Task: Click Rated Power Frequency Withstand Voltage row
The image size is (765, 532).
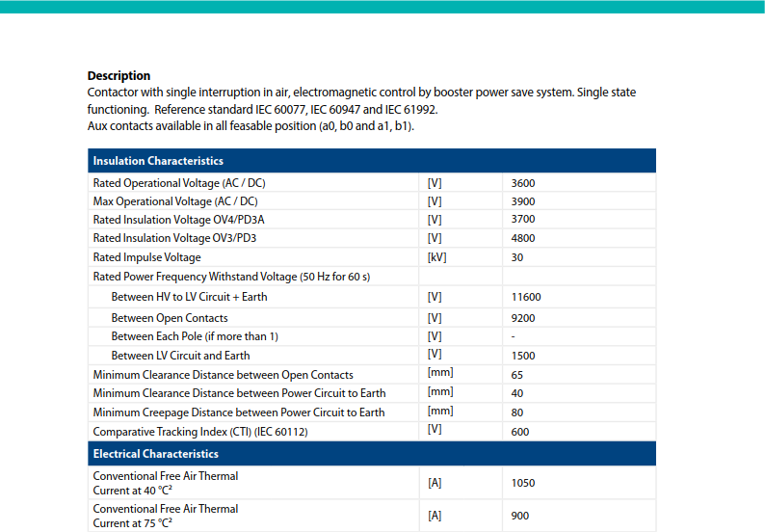Action: point(372,277)
